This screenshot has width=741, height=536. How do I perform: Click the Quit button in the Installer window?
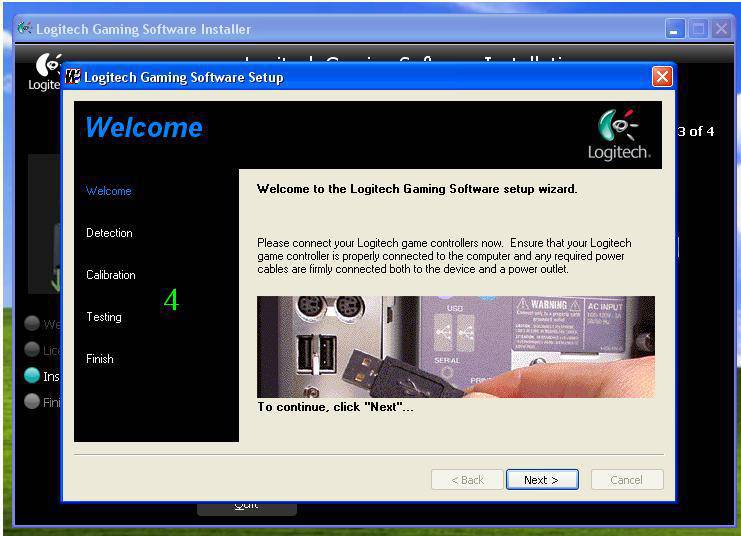coord(247,508)
